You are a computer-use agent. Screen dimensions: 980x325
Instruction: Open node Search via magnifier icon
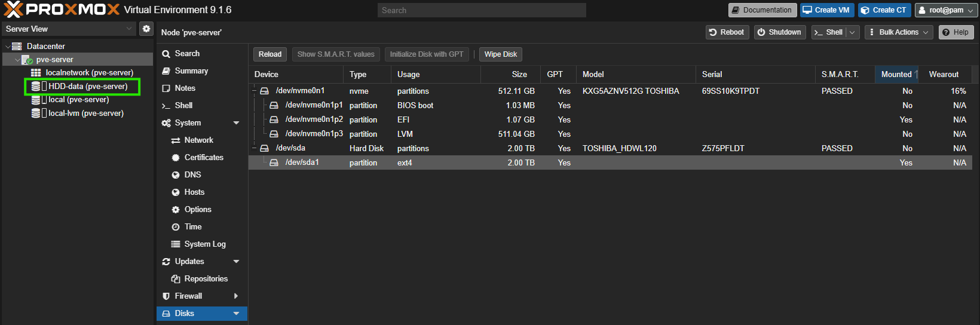click(x=166, y=54)
